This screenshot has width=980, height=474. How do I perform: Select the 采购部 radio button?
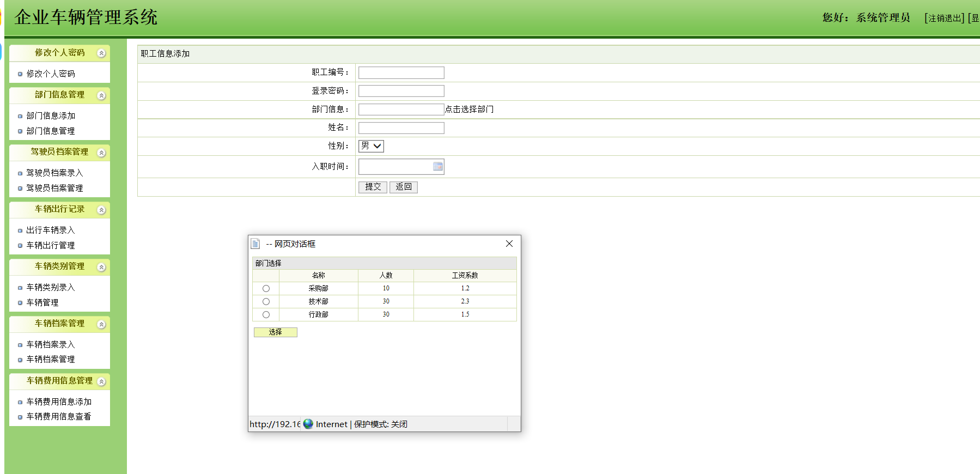click(x=266, y=288)
